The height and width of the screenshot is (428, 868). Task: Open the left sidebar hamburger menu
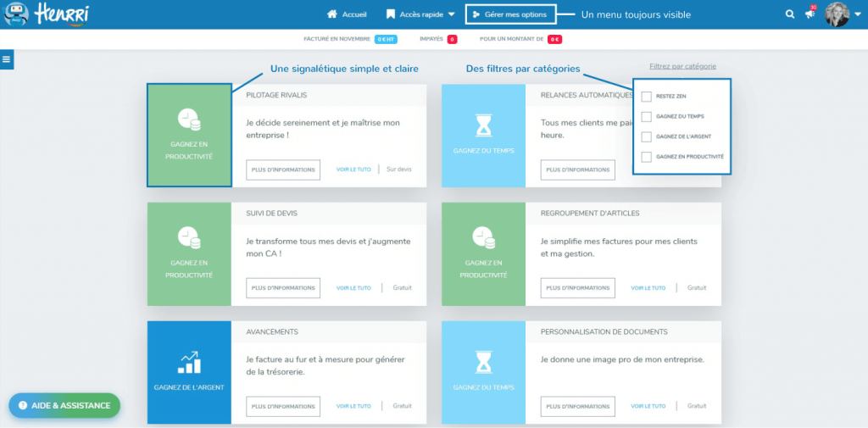click(7, 60)
